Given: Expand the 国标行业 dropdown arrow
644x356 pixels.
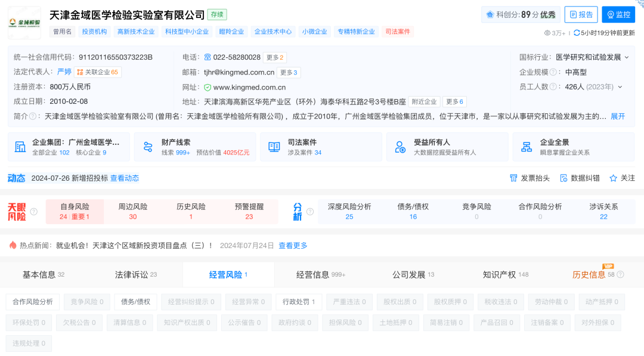Looking at the screenshot, I should coord(627,57).
